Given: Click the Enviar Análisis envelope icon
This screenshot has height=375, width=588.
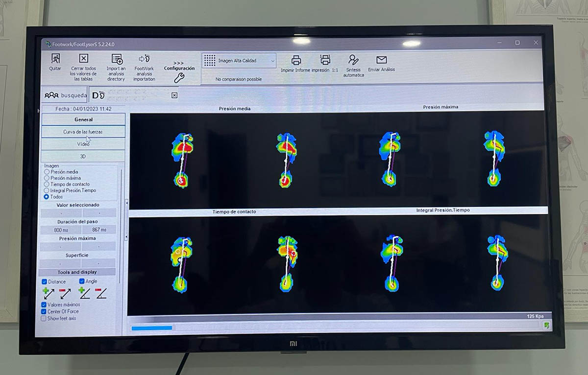Looking at the screenshot, I should tap(381, 60).
